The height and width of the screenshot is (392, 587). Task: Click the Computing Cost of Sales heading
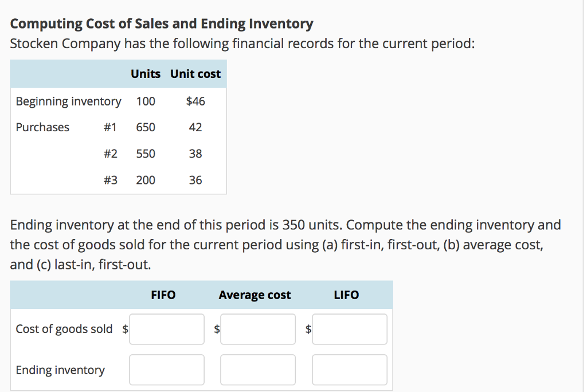coord(162,23)
